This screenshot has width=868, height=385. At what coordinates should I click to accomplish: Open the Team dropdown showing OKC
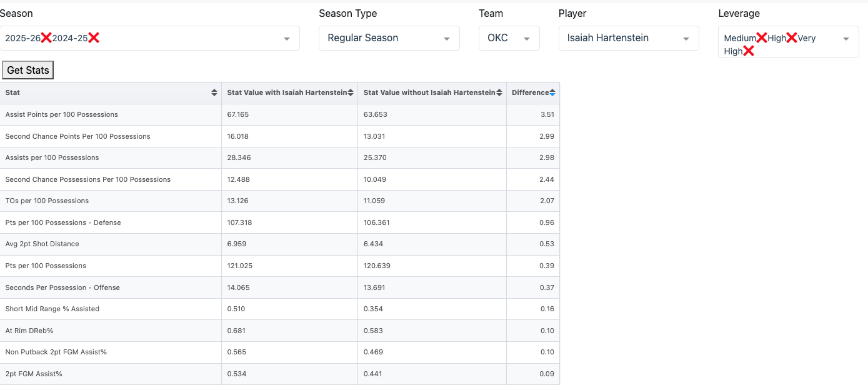[509, 38]
